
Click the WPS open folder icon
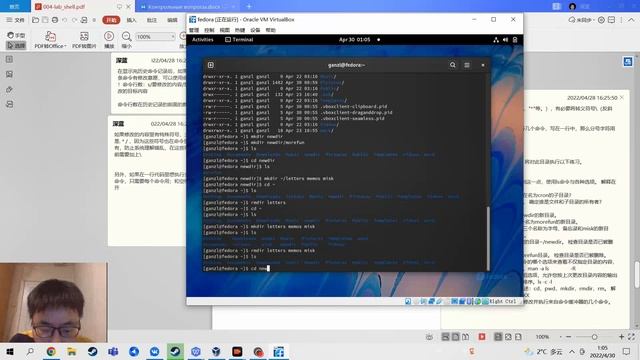36,20
